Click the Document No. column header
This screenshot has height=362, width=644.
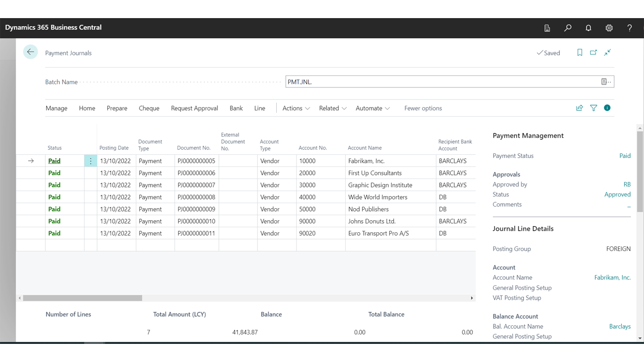click(194, 148)
